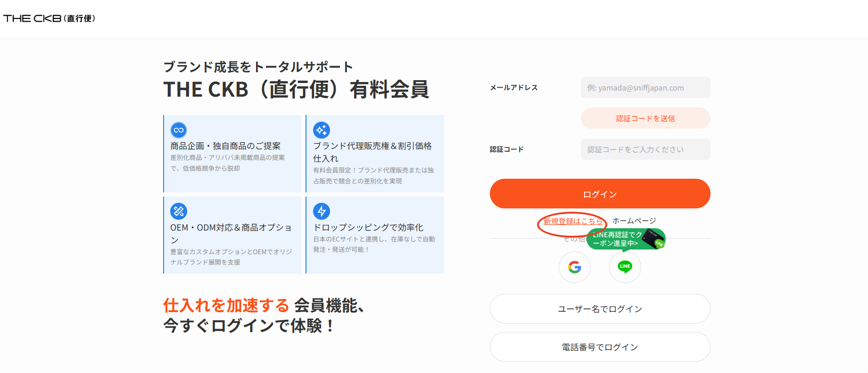This screenshot has height=373, width=868.
Task: Click the 差別化商品・アリババ未掲載商品 description
Action: tap(228, 163)
